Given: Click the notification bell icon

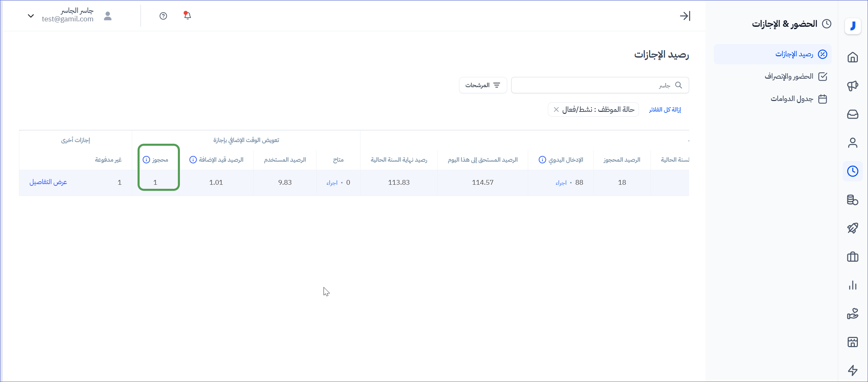Looking at the screenshot, I should tap(187, 16).
